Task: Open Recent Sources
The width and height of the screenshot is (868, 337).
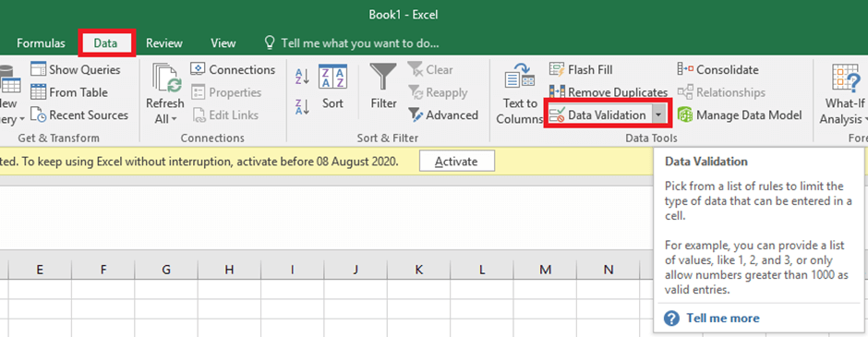Action: click(x=79, y=115)
